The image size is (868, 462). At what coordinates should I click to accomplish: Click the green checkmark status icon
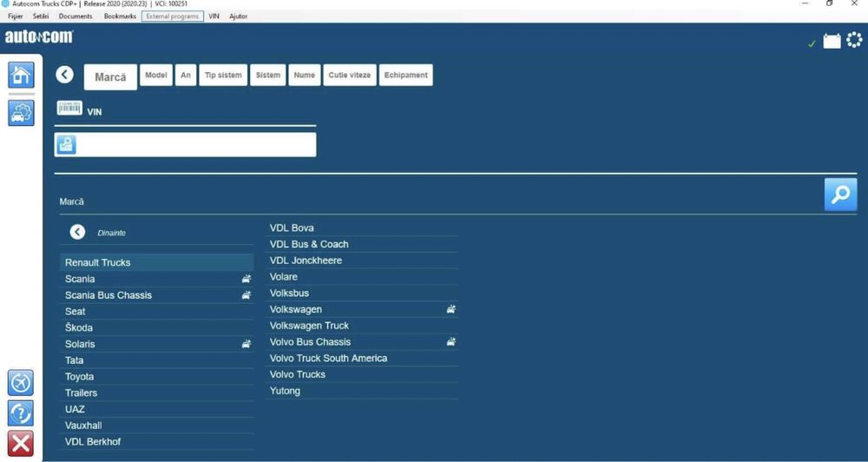click(x=812, y=43)
